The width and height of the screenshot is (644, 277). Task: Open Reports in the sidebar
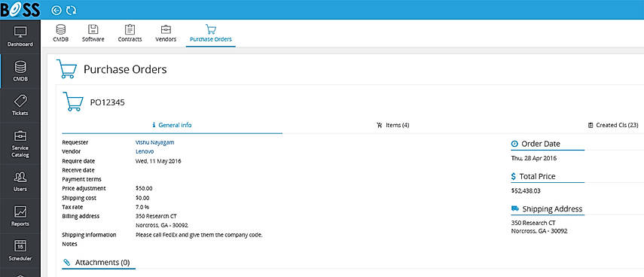pyautogui.click(x=20, y=216)
